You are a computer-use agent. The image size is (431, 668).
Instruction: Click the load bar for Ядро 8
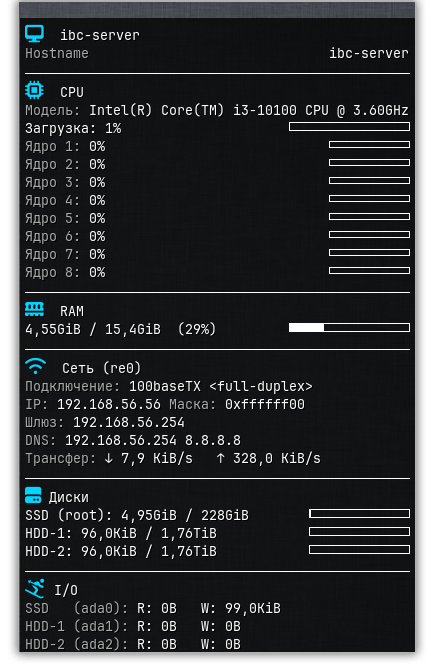pos(369,271)
